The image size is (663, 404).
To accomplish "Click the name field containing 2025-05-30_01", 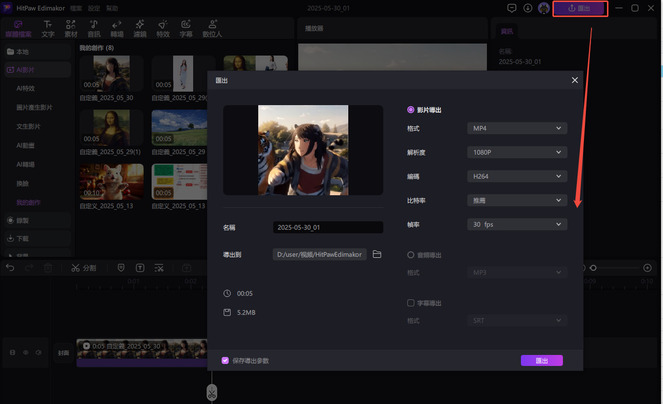I will coord(328,228).
